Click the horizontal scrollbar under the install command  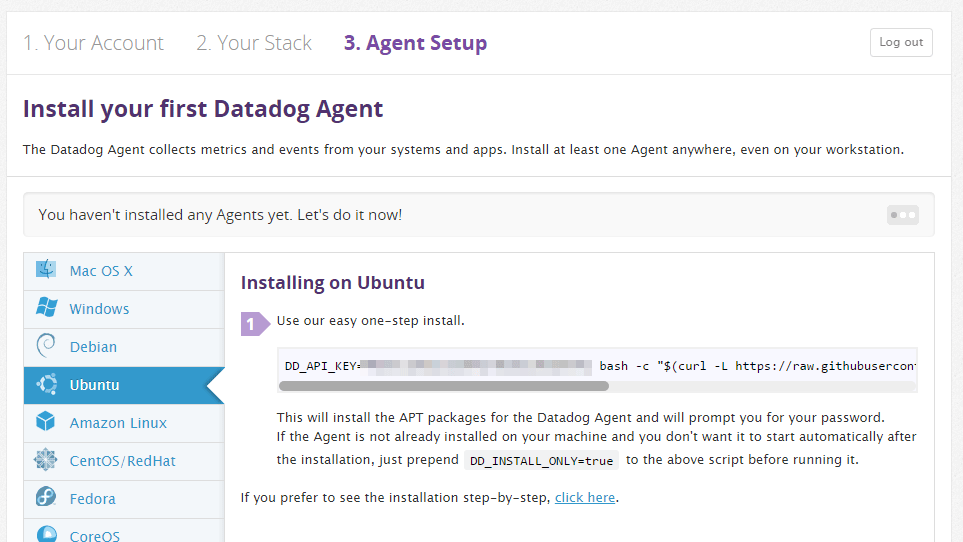[443, 386]
